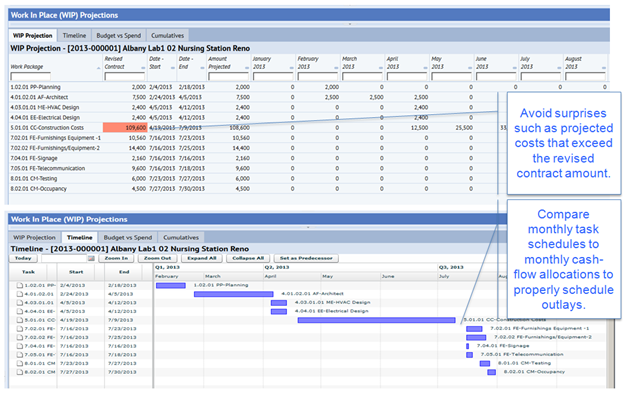This screenshot has height=394, width=628.
Task: Open the Revised Contract column filter arrow
Action: tap(143, 68)
